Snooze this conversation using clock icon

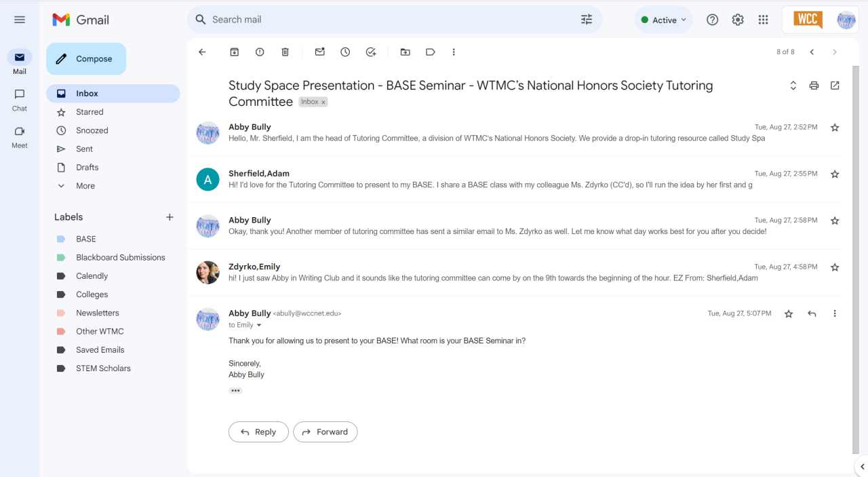[x=345, y=52]
